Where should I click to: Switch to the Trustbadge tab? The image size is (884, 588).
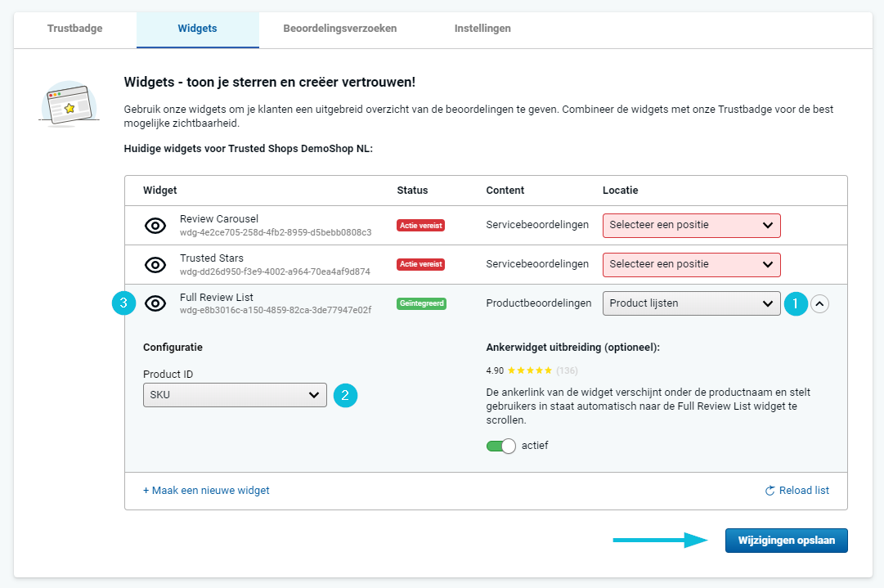click(75, 29)
